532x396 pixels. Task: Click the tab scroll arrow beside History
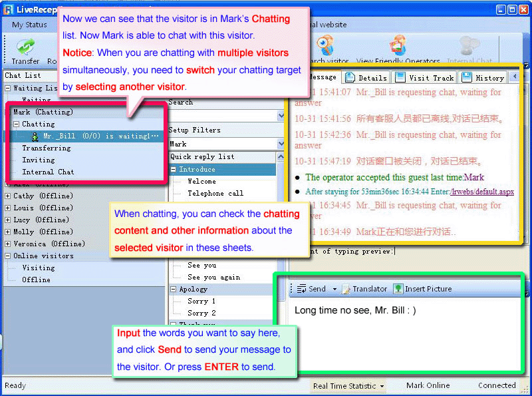pyautogui.click(x=514, y=77)
